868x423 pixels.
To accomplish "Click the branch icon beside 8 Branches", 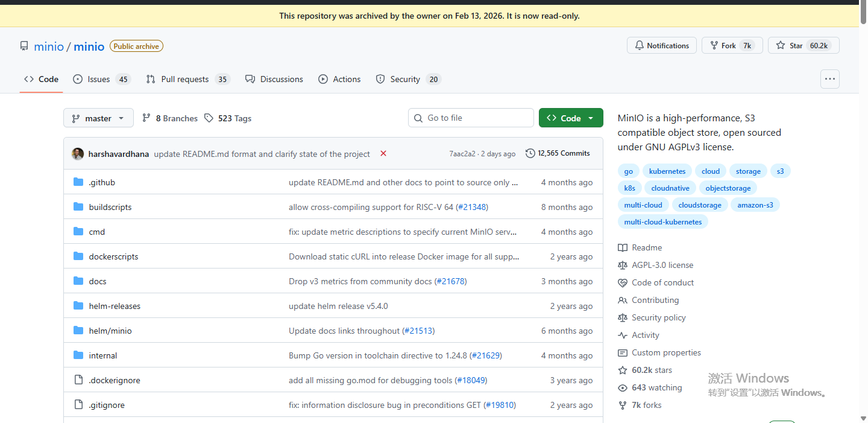I will pos(146,118).
